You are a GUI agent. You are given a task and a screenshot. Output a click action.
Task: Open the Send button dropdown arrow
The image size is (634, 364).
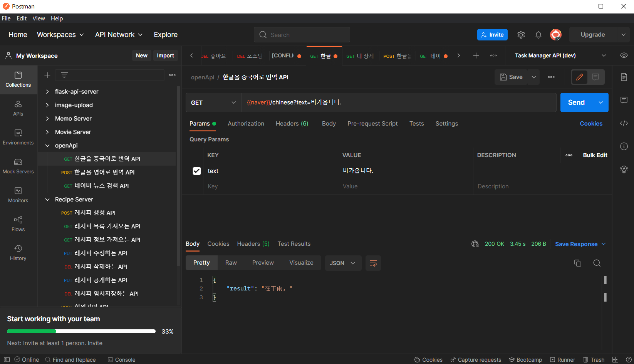(x=601, y=102)
